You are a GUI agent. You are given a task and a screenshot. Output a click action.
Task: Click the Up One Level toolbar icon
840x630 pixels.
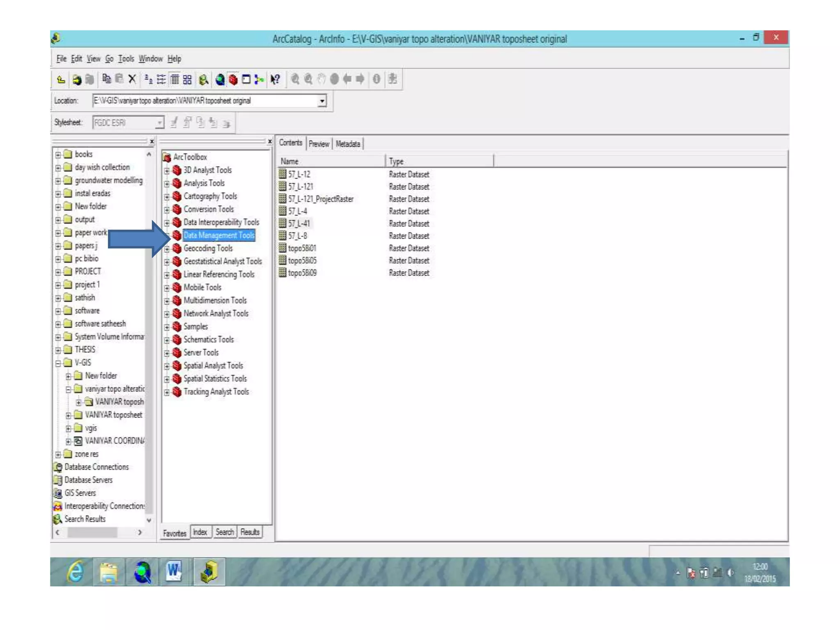coord(61,79)
